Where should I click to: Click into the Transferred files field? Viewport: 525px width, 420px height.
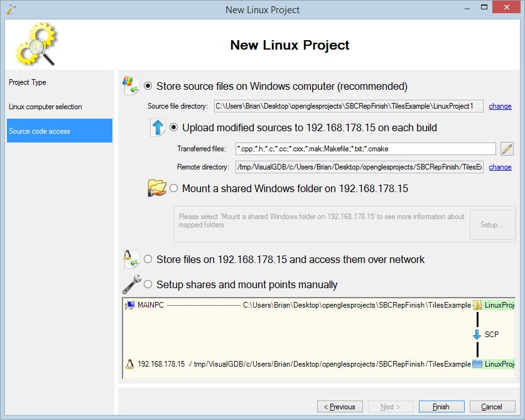click(x=365, y=149)
